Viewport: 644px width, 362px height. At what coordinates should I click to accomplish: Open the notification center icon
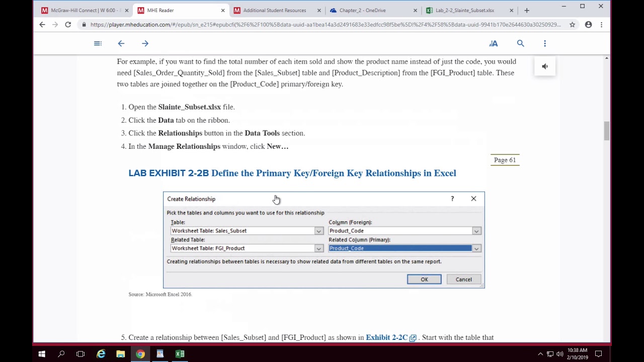(599, 354)
